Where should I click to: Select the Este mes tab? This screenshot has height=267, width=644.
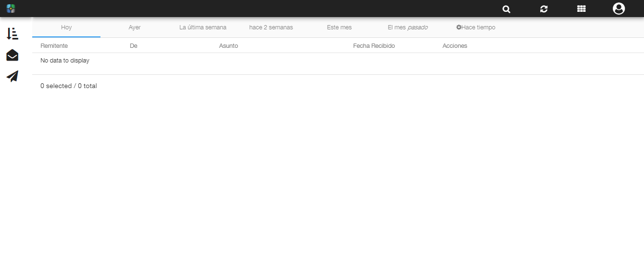pyautogui.click(x=339, y=27)
